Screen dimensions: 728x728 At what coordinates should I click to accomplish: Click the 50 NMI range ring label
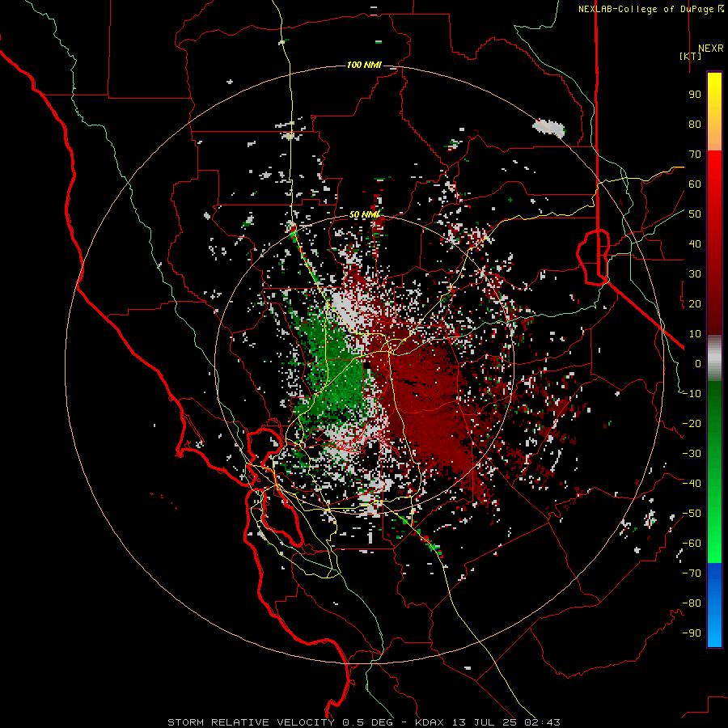point(365,214)
